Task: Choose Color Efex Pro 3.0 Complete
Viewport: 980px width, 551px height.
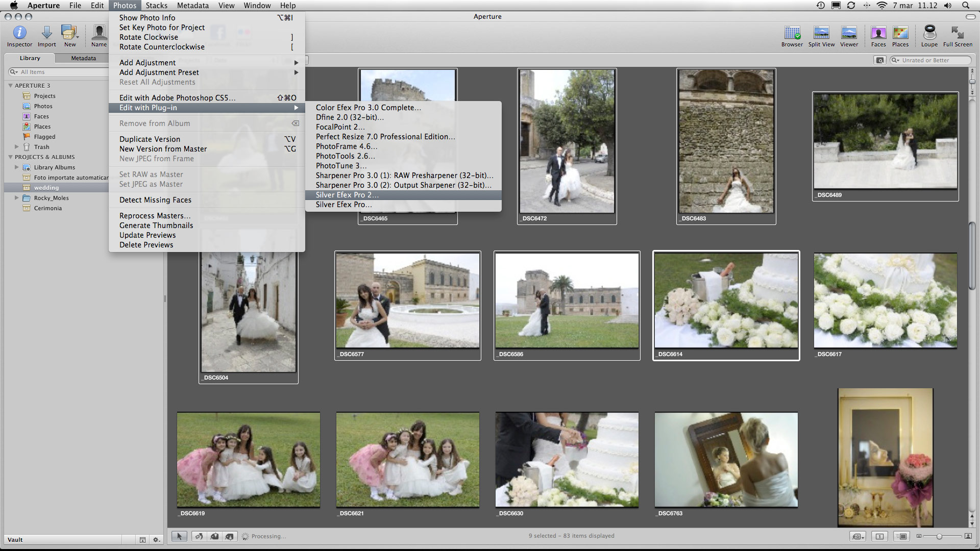Action: coord(403,108)
